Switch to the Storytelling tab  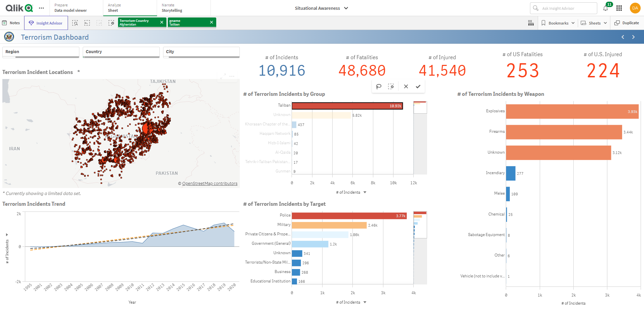coord(172,8)
